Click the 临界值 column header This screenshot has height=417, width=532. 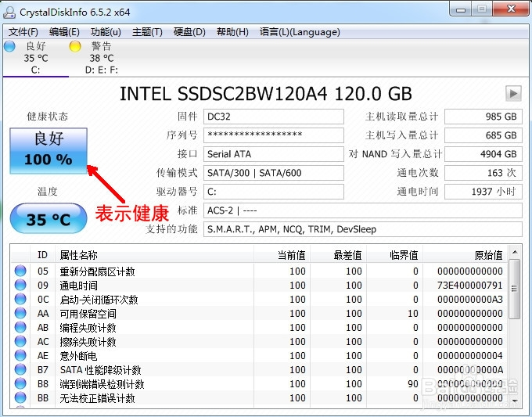394,255
